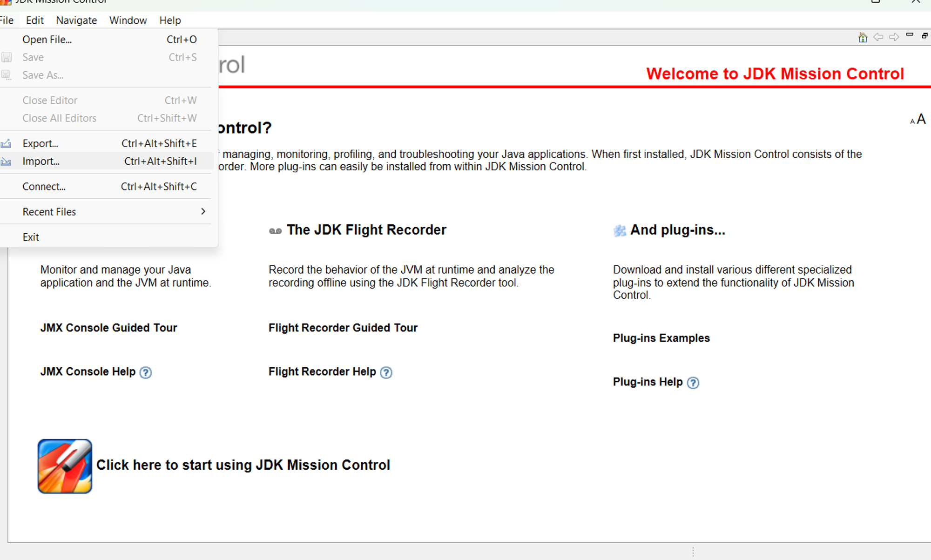The image size is (931, 560).
Task: Open JMX Console Guided Tour link
Action: [x=108, y=328]
